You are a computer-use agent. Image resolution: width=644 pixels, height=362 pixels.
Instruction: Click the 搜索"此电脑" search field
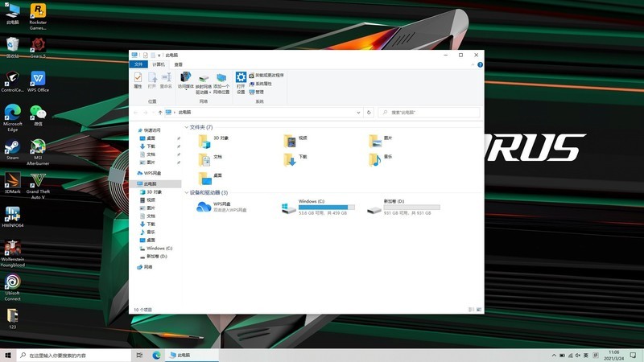(x=429, y=113)
